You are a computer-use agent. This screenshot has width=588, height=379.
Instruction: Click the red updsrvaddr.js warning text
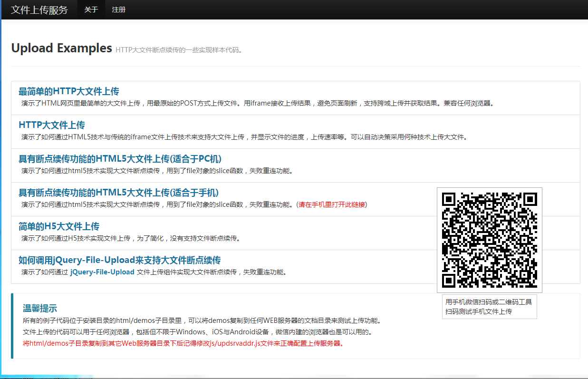[183, 343]
